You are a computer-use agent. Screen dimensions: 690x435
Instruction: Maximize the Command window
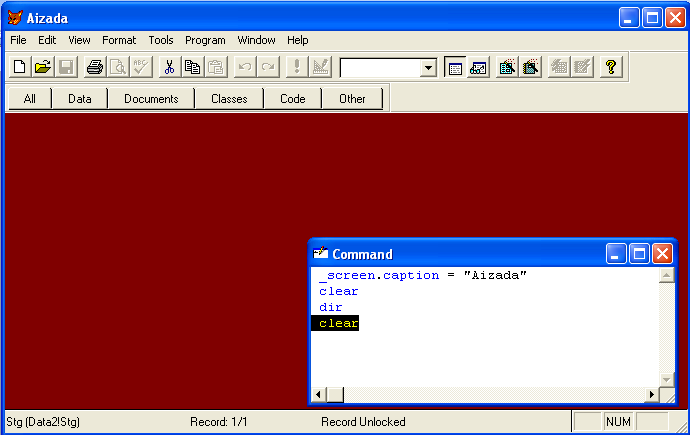pyautogui.click(x=639, y=254)
